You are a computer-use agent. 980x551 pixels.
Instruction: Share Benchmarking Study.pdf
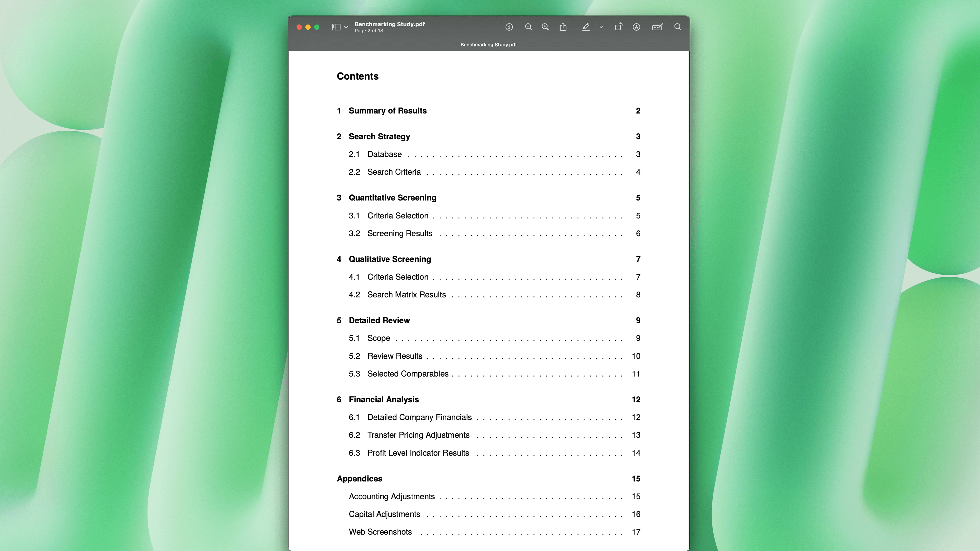point(563,27)
